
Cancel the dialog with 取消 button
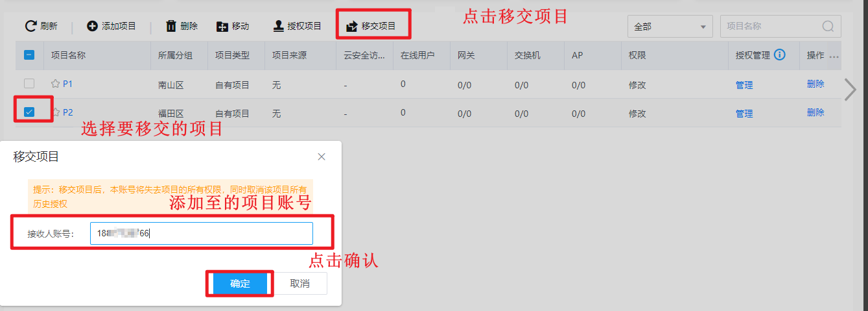click(299, 284)
